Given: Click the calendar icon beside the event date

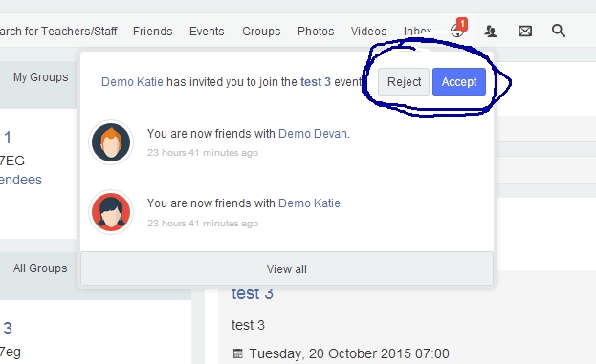Looking at the screenshot, I should point(237,353).
